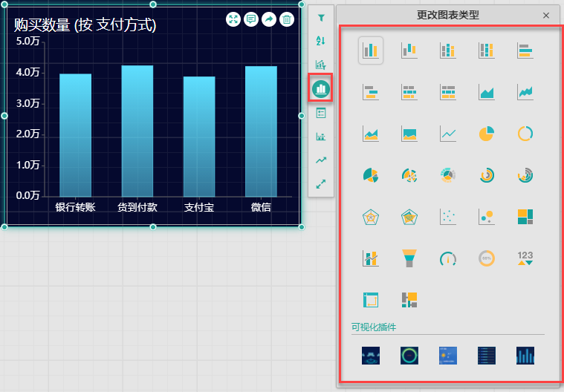
Task: Click the bar chart with grid icon
Action: 321,137
